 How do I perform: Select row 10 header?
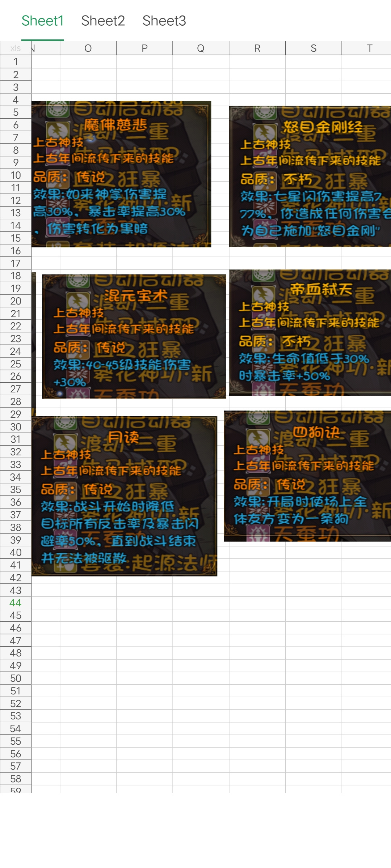pyautogui.click(x=16, y=175)
